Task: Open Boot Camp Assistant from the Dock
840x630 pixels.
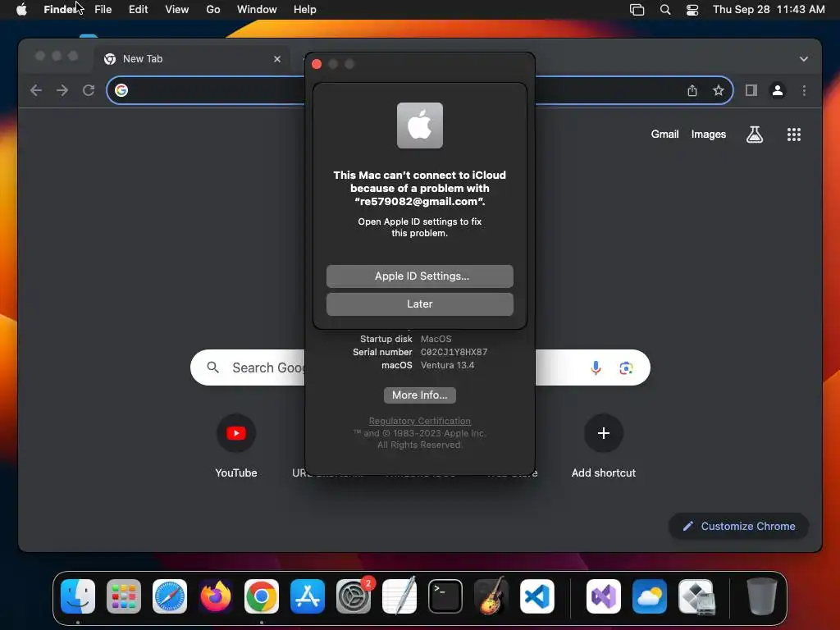Action: point(696,596)
